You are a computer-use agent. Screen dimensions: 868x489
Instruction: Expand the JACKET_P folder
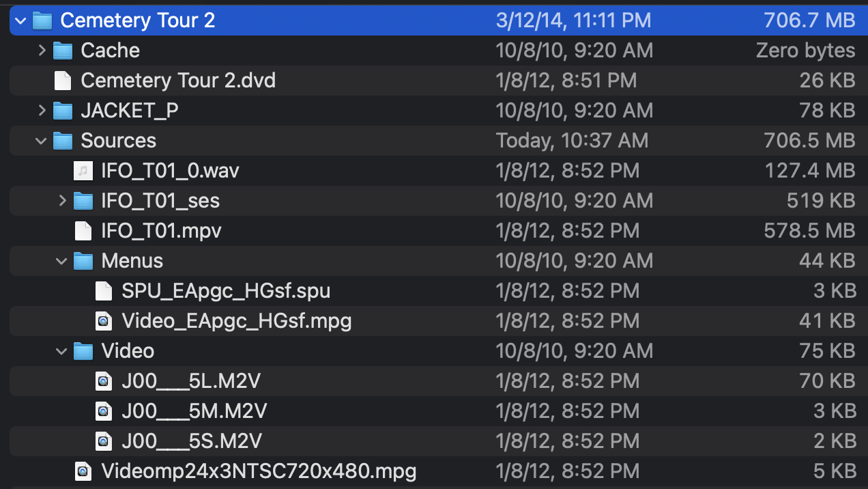42,111
